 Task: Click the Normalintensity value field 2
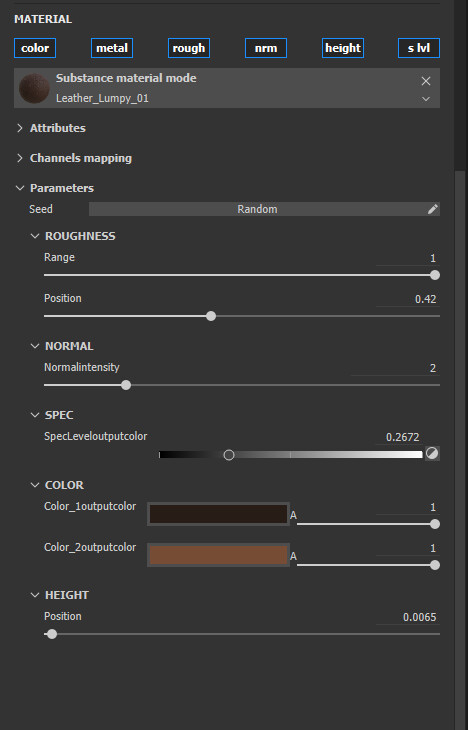395,368
